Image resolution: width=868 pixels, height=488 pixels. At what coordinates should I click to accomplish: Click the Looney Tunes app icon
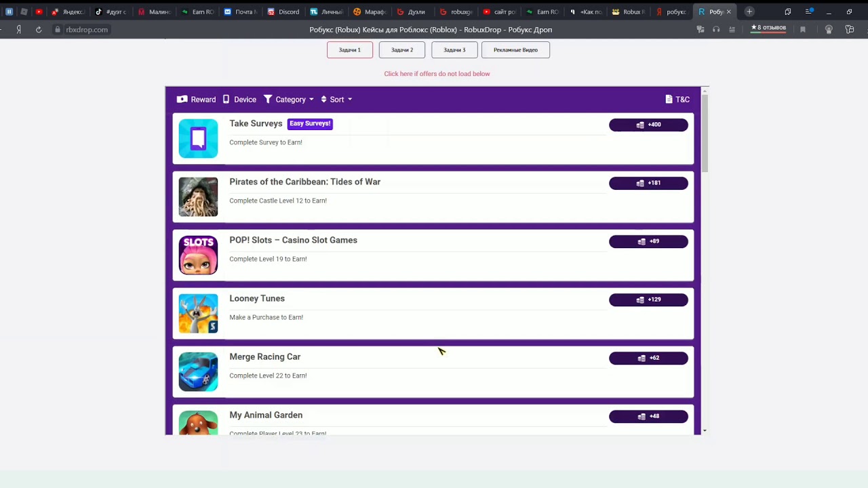(198, 313)
